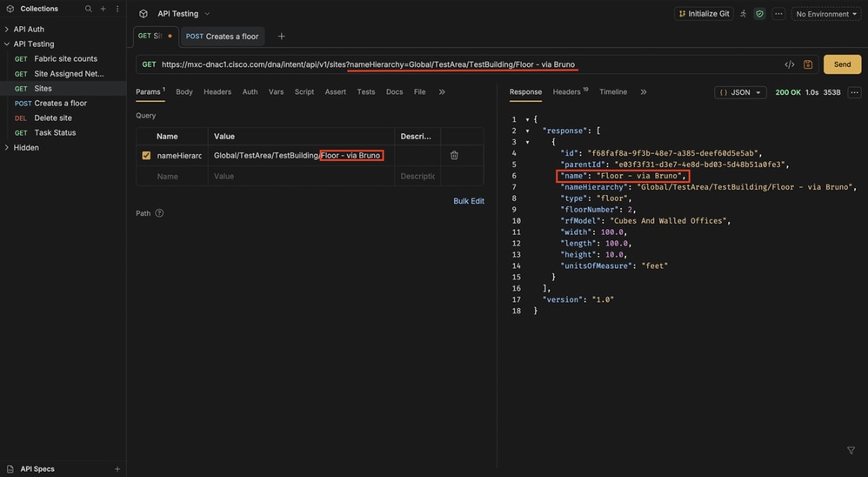Open the top bar more options ellipsis

tap(778, 14)
